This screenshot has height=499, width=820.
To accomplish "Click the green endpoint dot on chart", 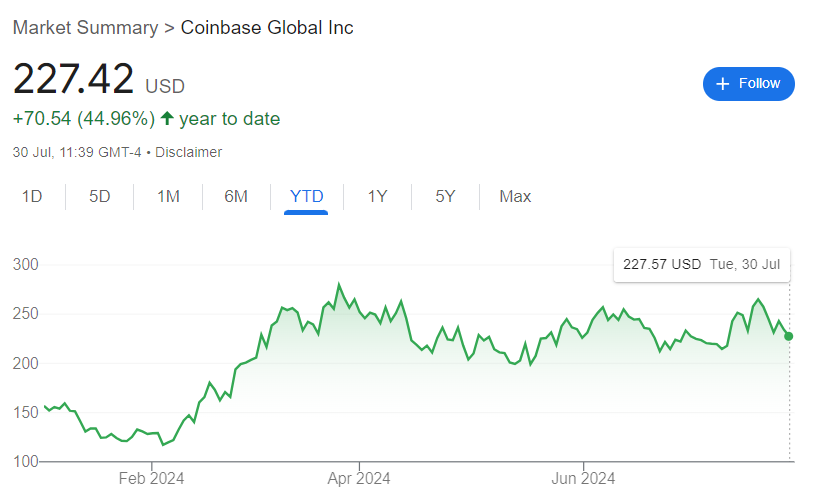I will tap(789, 336).
